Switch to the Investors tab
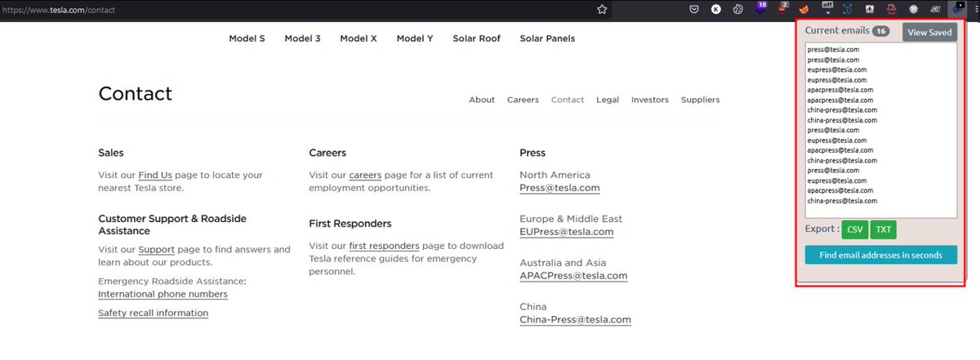The width and height of the screenshot is (980, 360). pyautogui.click(x=650, y=100)
